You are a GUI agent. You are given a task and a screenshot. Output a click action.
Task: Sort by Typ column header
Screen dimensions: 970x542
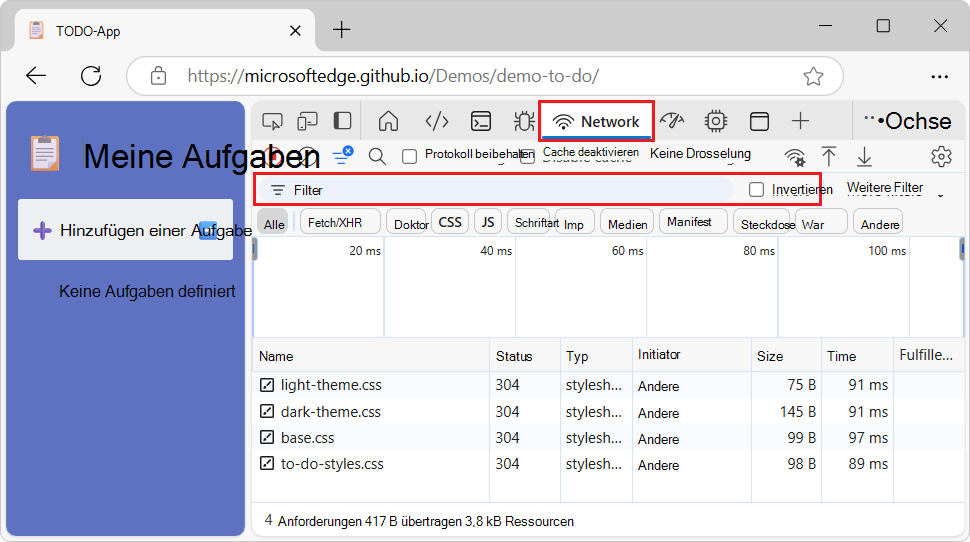tap(596, 356)
